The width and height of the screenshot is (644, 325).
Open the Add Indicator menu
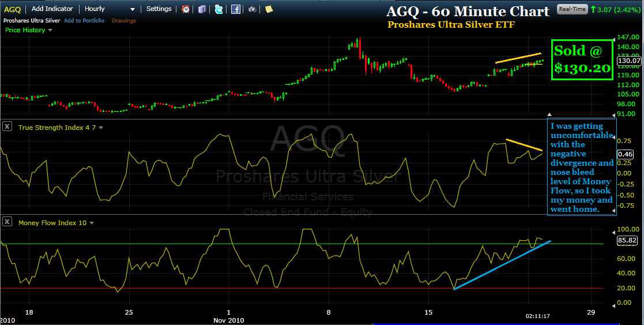click(52, 9)
